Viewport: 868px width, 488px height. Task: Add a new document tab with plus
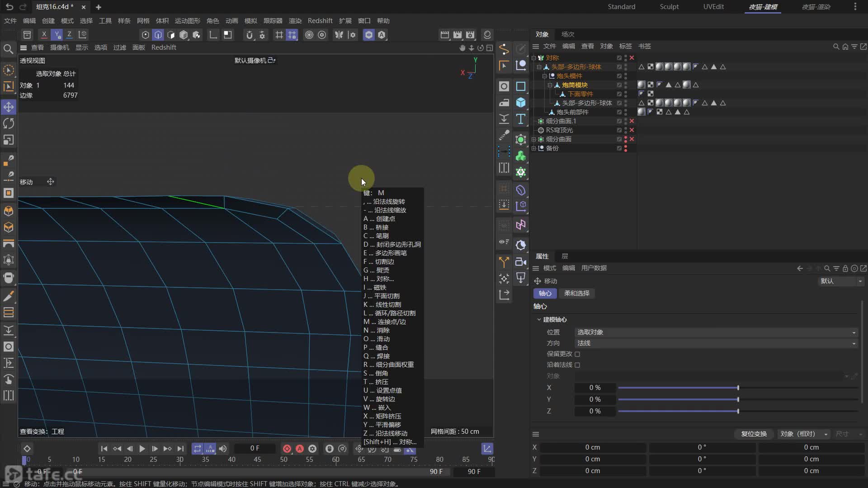coord(99,7)
